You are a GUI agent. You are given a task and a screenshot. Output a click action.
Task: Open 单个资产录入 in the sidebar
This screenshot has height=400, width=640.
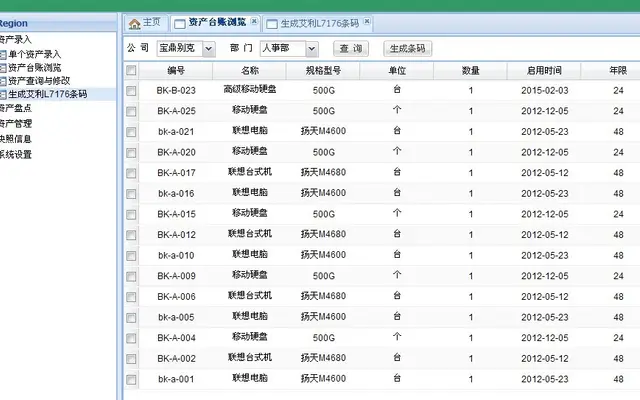[x=35, y=54]
